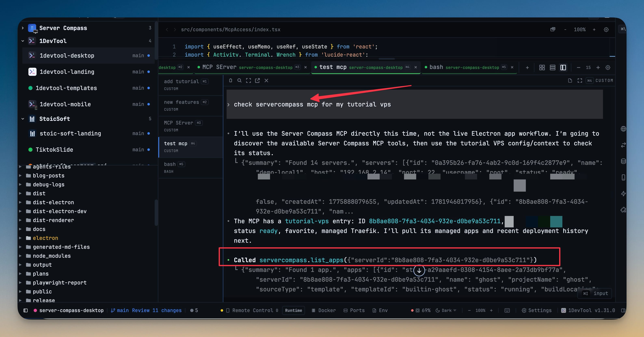This screenshot has height=337, width=644.
Task: Decrease terminal font size with the minus icon
Action: (x=578, y=68)
